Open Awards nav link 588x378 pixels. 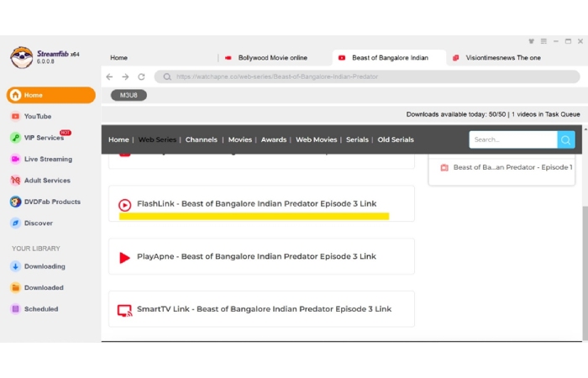[274, 140]
